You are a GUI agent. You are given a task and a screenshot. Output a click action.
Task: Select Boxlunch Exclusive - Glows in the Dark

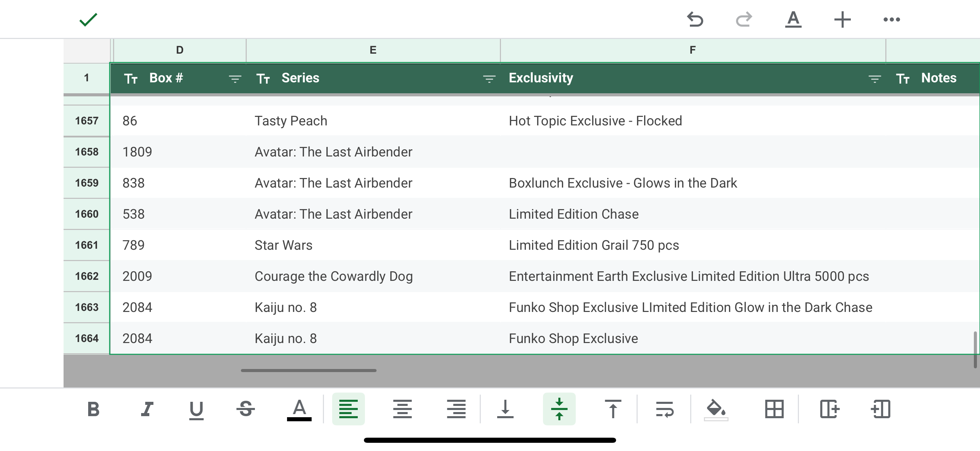(693, 183)
